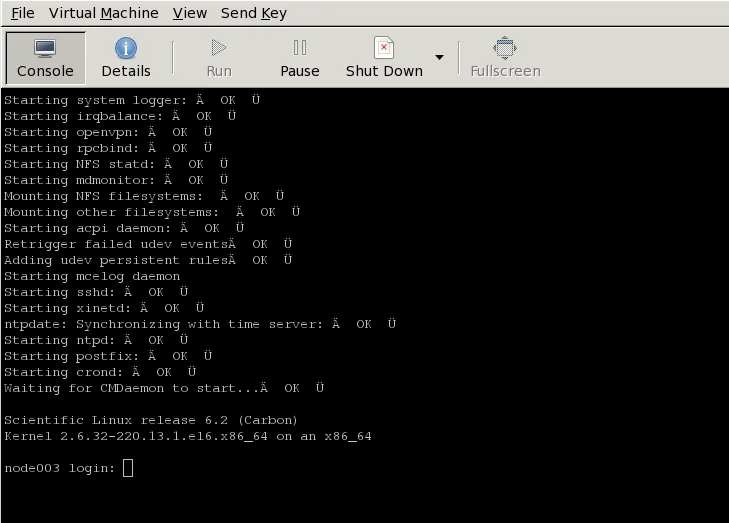Shut Down the virtual machine
729x523 pixels.
(x=384, y=58)
